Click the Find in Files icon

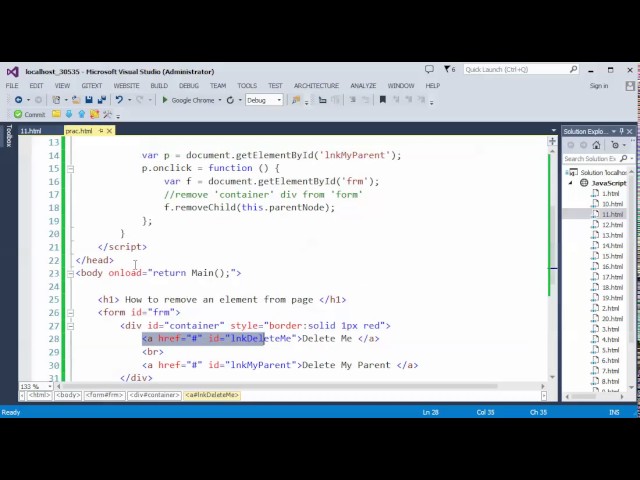tap(296, 100)
